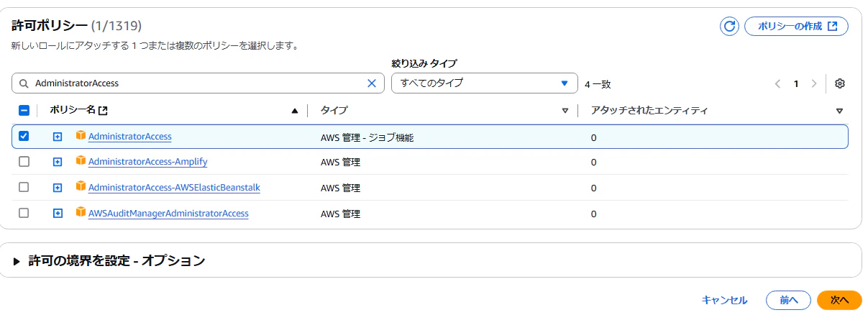Open the AdministratorAccess policy link
The image size is (868, 315).
[x=129, y=136]
